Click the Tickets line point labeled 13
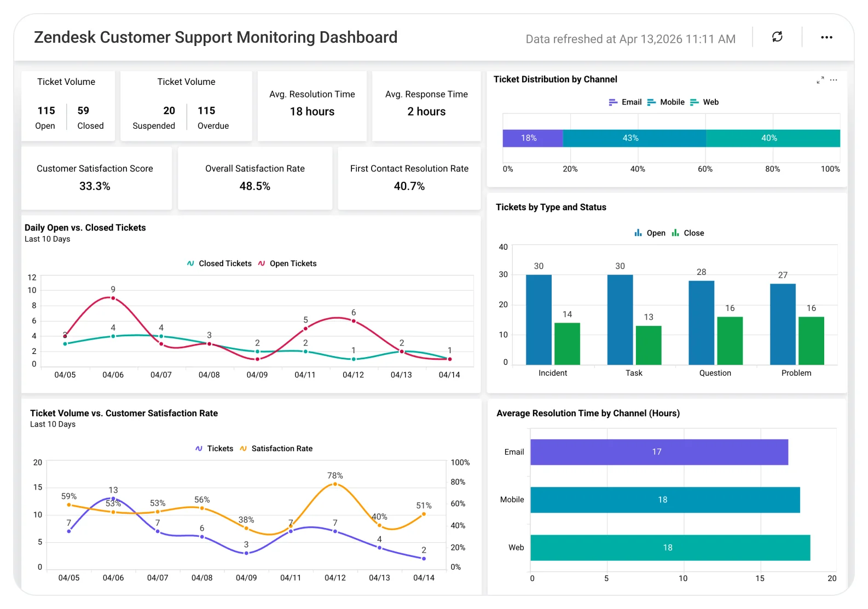This screenshot has width=868, height=609. tap(113, 498)
